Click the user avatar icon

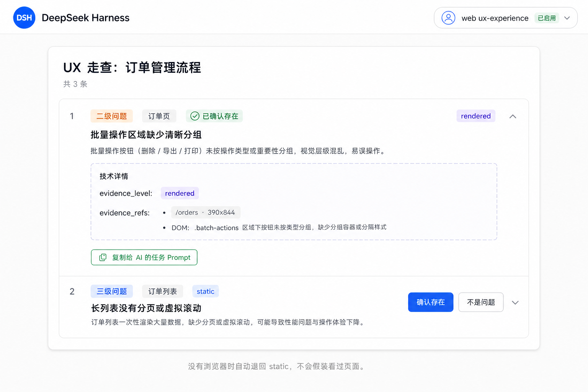[448, 18]
